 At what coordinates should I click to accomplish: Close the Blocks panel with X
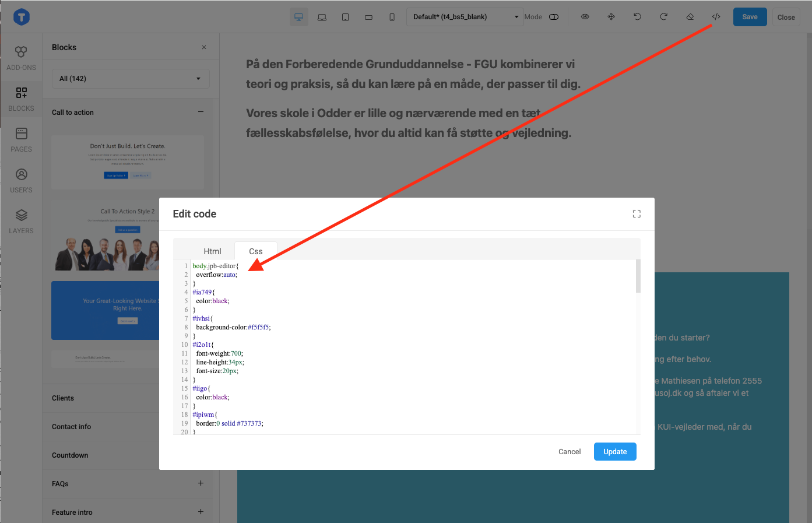(x=204, y=47)
